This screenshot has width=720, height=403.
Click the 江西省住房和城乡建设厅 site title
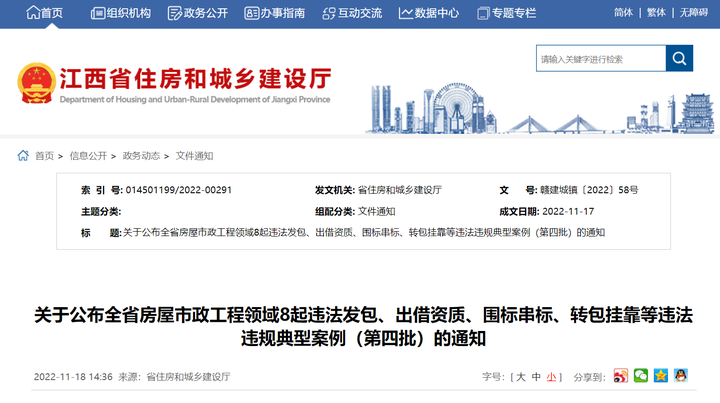(196, 78)
